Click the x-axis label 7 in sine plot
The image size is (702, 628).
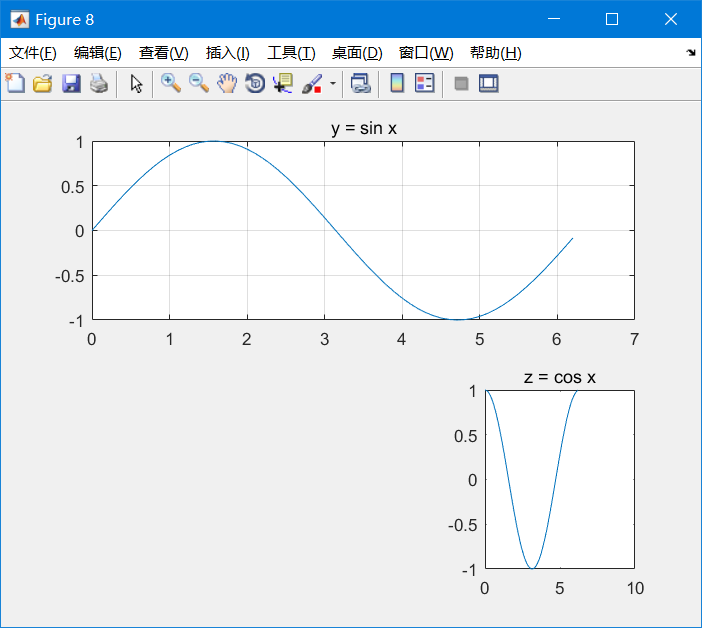click(x=634, y=339)
